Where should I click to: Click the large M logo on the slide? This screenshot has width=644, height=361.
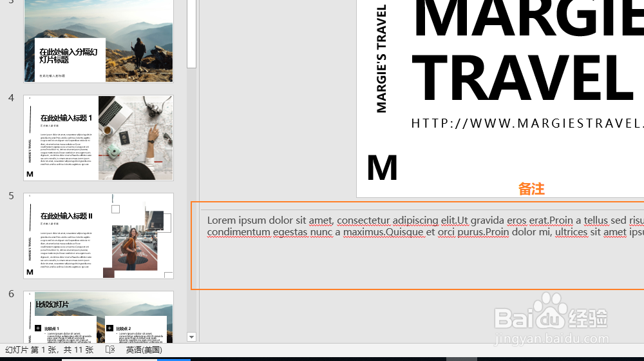(x=382, y=168)
